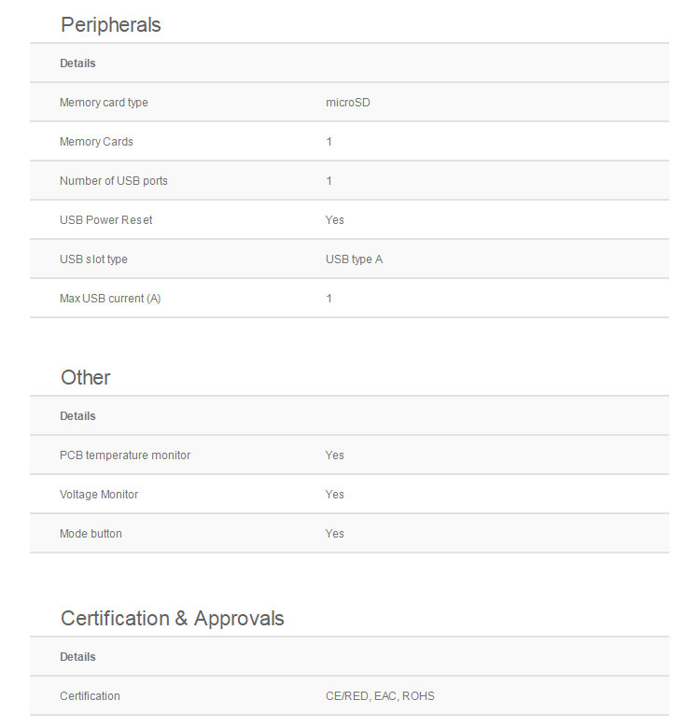Select the Certification row label
Viewport: 700px width, 728px height.
pos(90,696)
